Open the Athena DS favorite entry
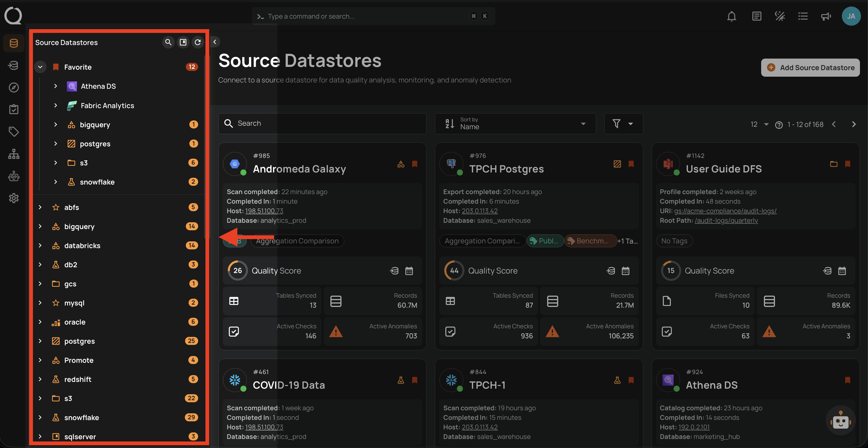This screenshot has height=448, width=868. click(98, 86)
